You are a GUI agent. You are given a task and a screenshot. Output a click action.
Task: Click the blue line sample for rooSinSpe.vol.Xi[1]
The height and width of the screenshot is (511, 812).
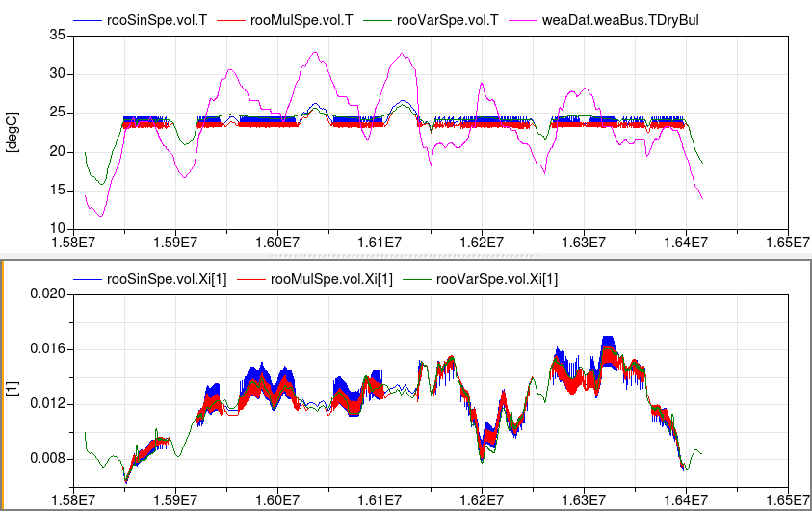click(88, 279)
